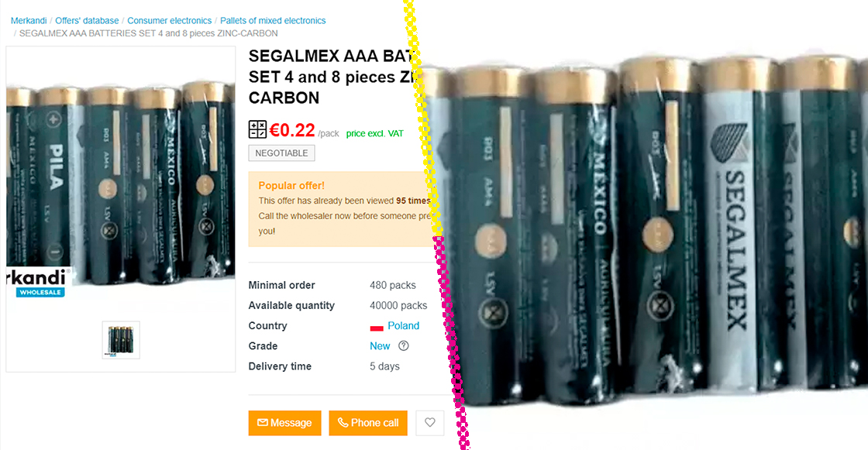Add offer to favorites with heart icon

point(429,423)
